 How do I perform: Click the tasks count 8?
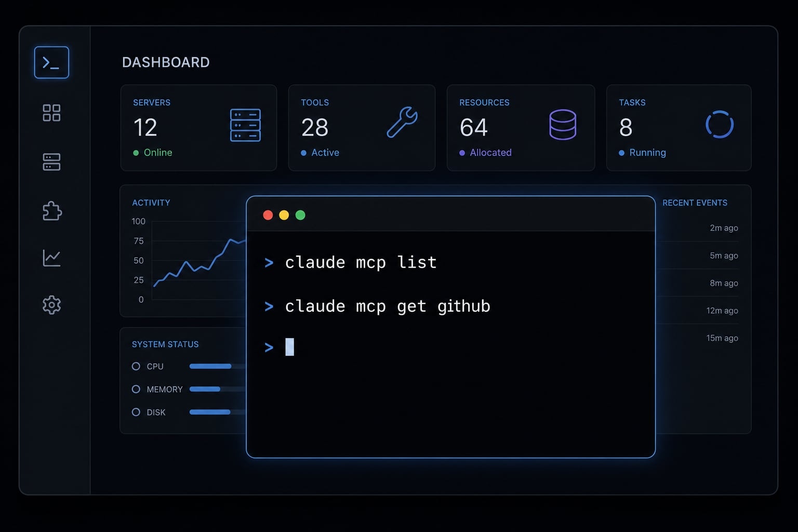626,127
